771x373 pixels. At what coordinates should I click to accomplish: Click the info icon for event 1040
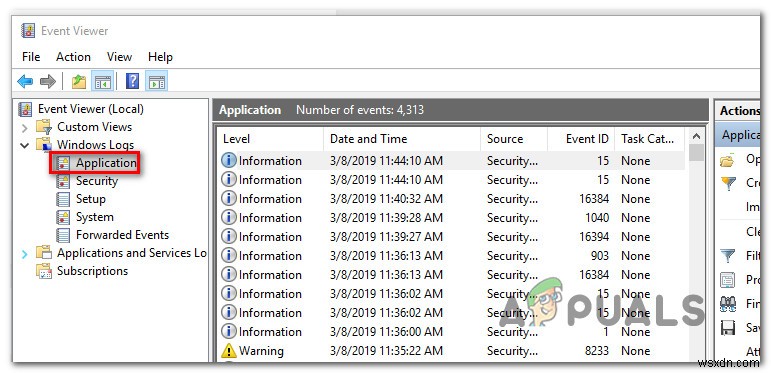229,217
